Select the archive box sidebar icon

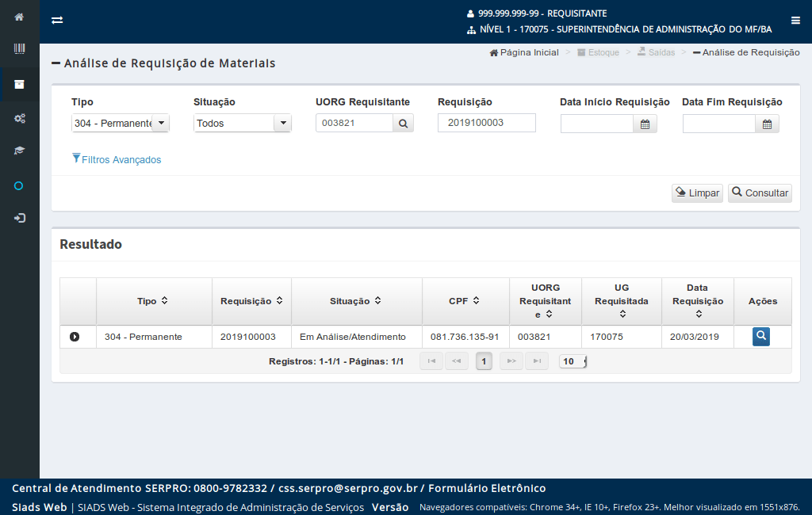(x=19, y=84)
